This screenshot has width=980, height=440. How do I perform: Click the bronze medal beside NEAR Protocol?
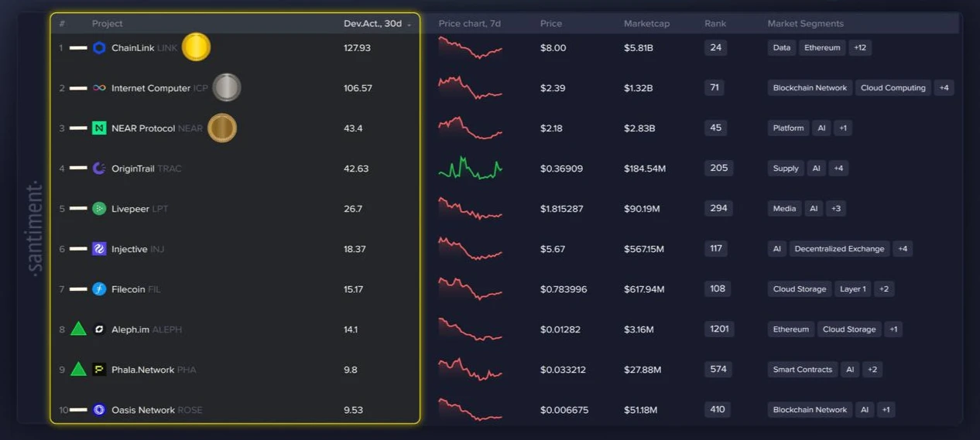pyautogui.click(x=222, y=128)
